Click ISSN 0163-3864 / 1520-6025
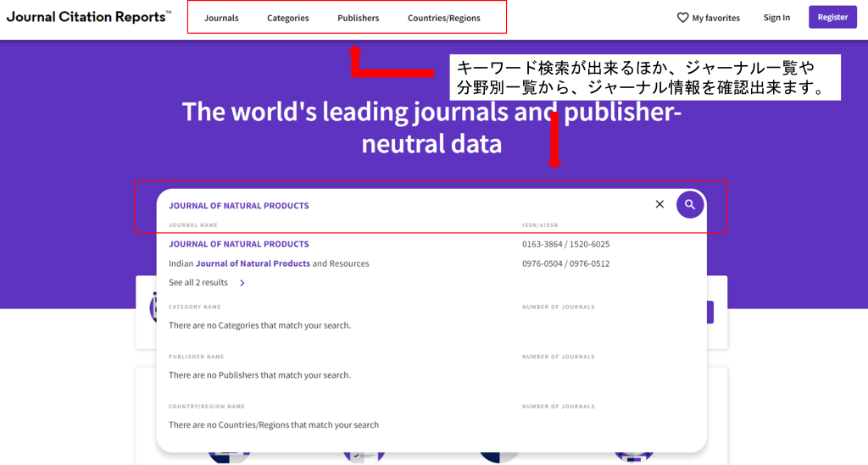The width and height of the screenshot is (868, 465). pyautogui.click(x=565, y=245)
